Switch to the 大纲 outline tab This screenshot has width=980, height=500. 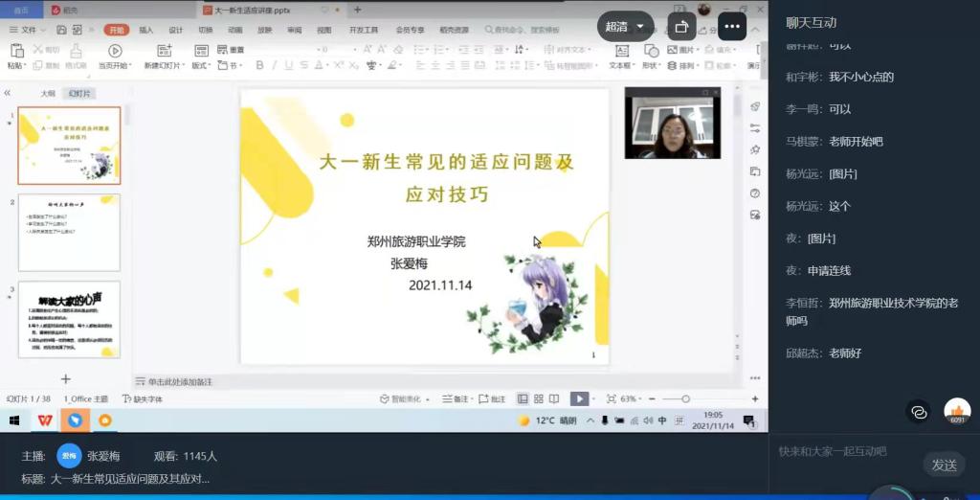(48, 94)
